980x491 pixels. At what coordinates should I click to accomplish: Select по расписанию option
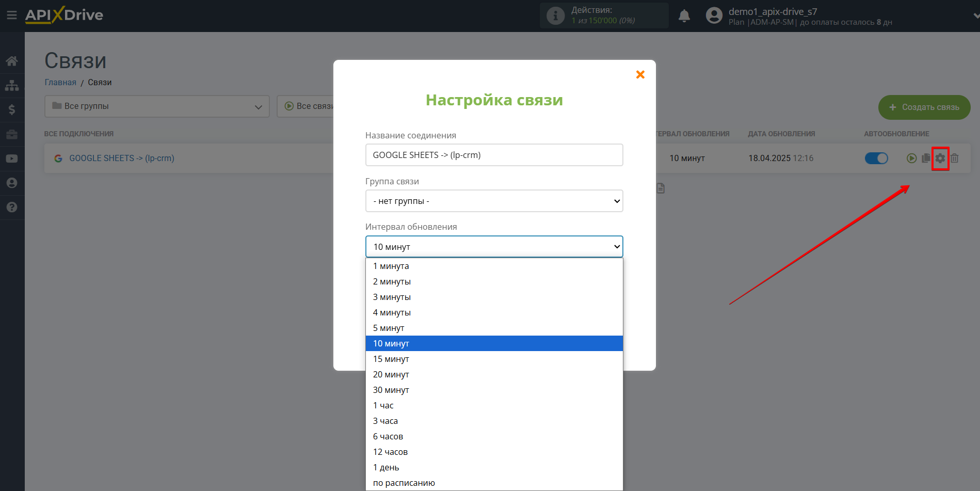(x=494, y=483)
